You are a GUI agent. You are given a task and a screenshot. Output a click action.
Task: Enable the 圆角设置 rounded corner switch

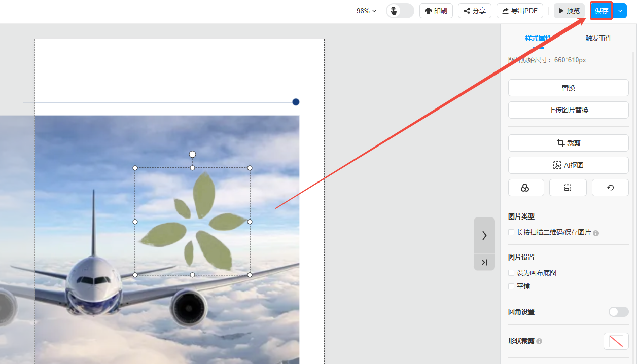(x=618, y=312)
